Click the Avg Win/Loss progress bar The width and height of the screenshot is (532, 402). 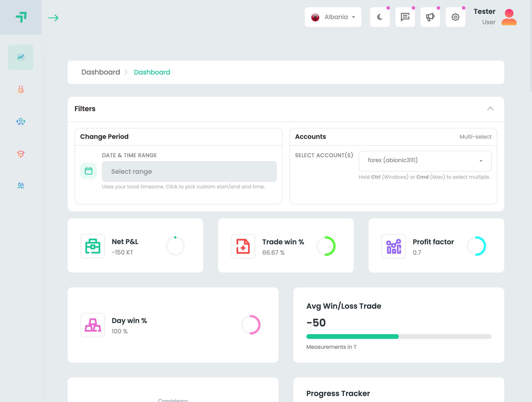point(399,337)
